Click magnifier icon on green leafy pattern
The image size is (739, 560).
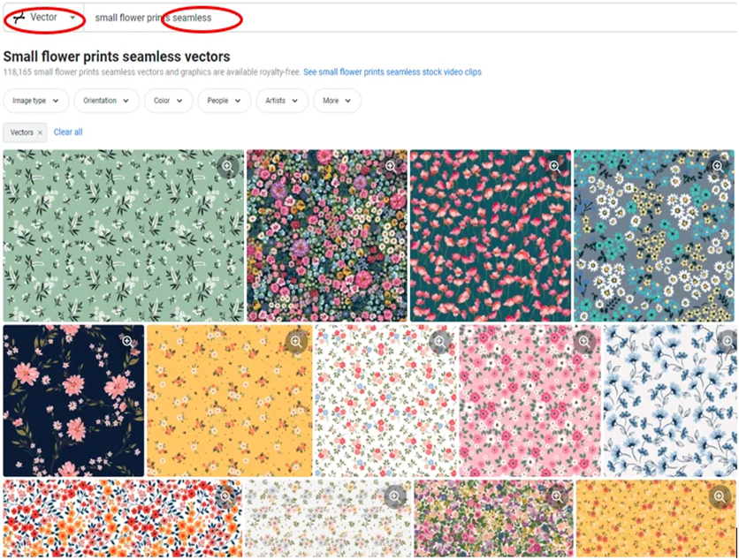pos(227,166)
